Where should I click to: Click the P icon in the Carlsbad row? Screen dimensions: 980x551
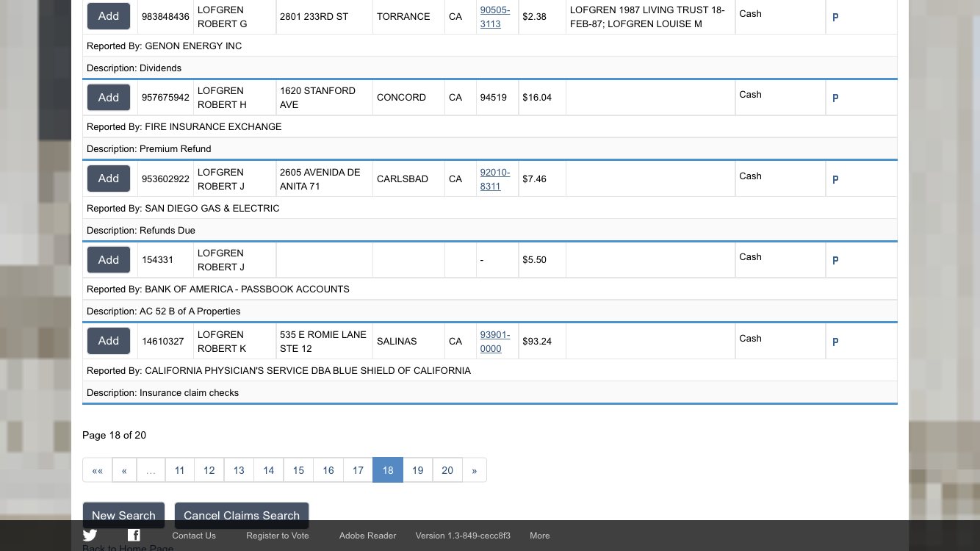pos(835,179)
